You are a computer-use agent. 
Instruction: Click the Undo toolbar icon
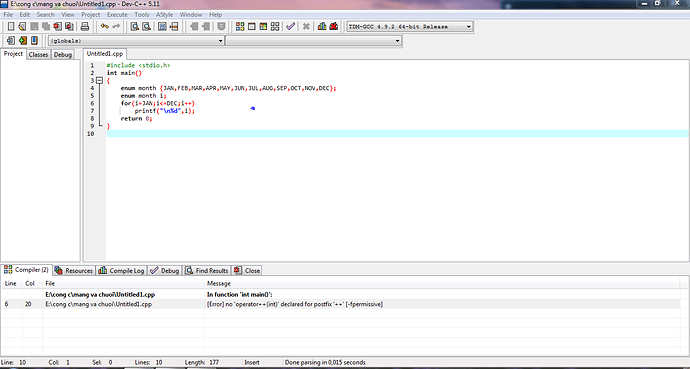tap(104, 26)
